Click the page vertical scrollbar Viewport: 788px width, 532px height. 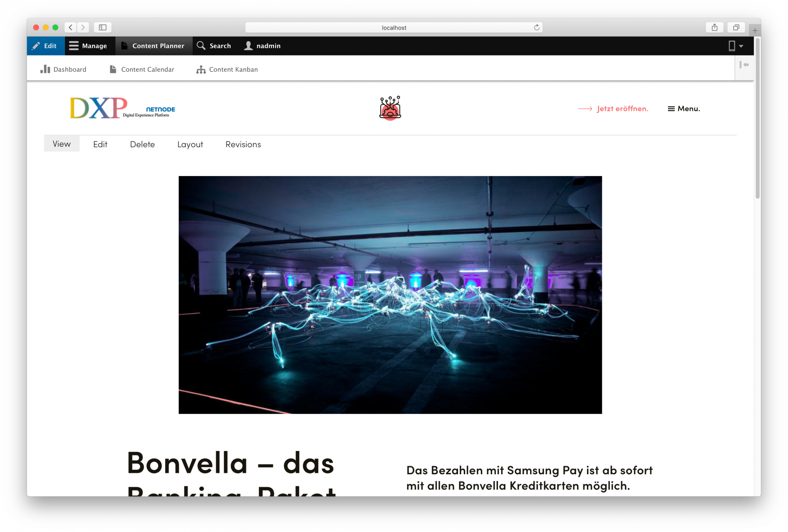click(x=758, y=119)
